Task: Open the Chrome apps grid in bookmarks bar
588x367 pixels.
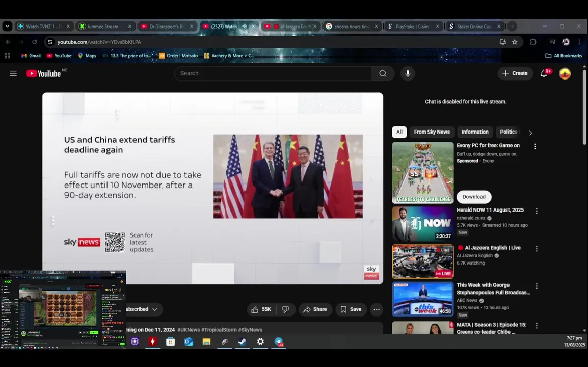Action: pos(7,56)
